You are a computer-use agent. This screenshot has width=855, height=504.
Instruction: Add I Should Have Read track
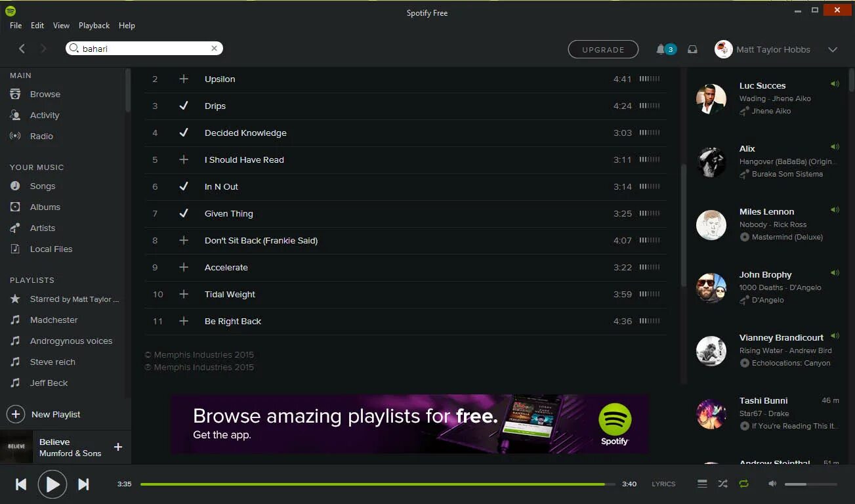tap(184, 159)
